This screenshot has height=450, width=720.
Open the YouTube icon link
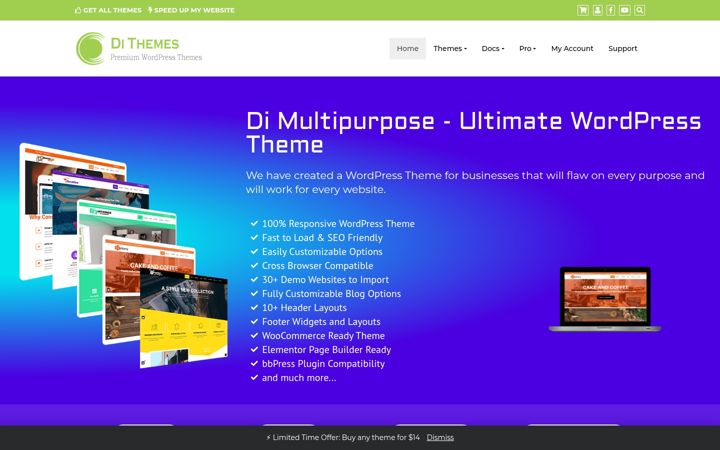coord(624,10)
